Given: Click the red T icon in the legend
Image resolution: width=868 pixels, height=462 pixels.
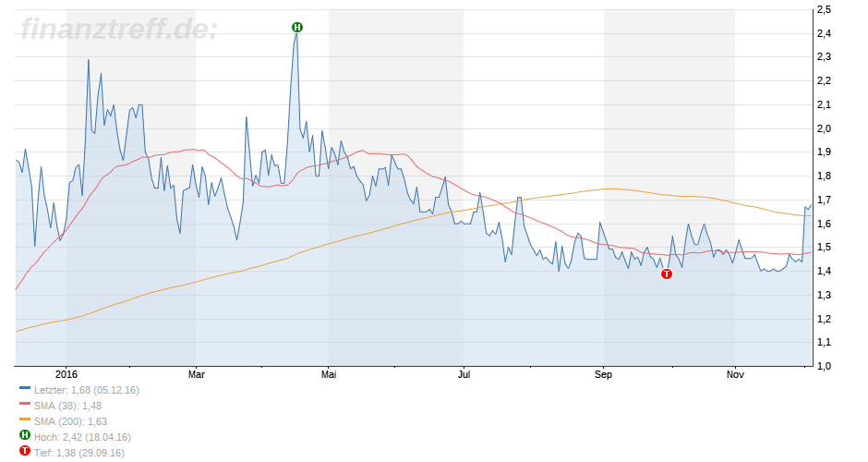Looking at the screenshot, I should [24, 453].
